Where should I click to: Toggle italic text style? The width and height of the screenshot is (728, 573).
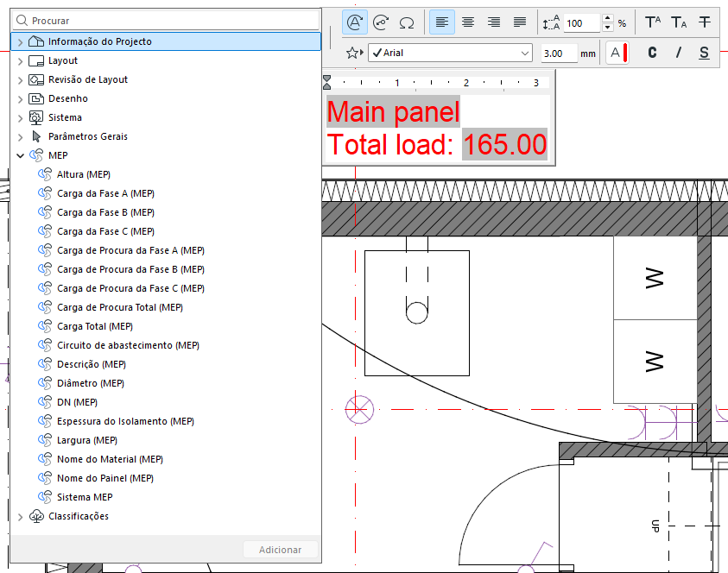678,53
